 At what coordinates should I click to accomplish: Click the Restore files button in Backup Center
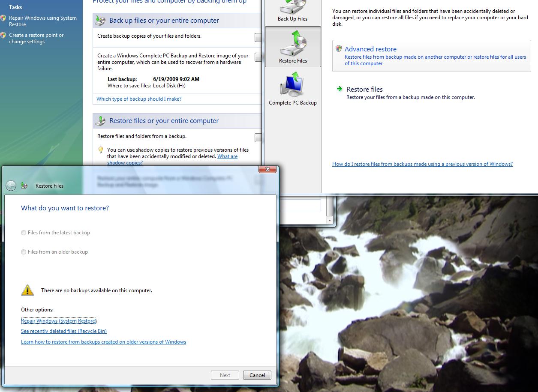258,138
